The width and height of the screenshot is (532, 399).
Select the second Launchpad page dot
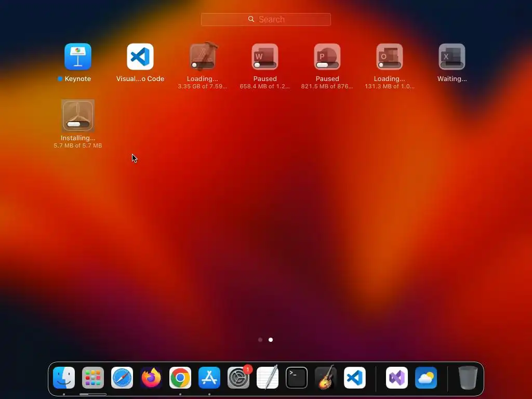tap(271, 340)
